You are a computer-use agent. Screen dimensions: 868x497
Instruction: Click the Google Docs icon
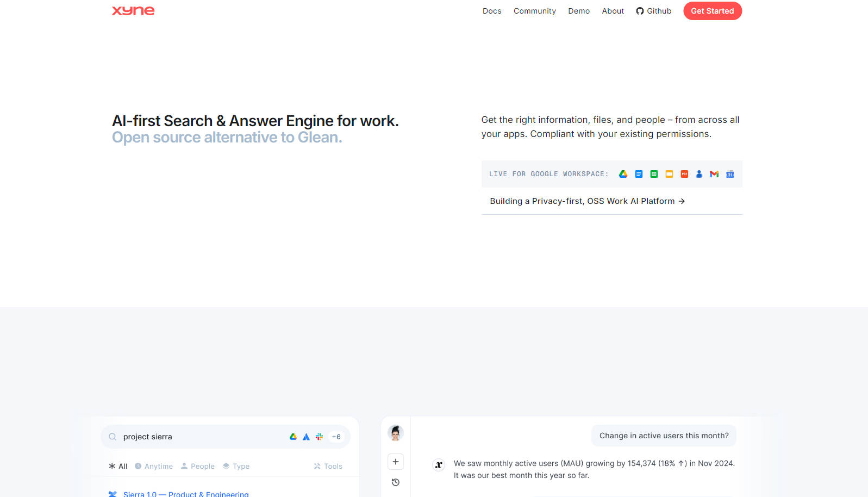pyautogui.click(x=639, y=174)
